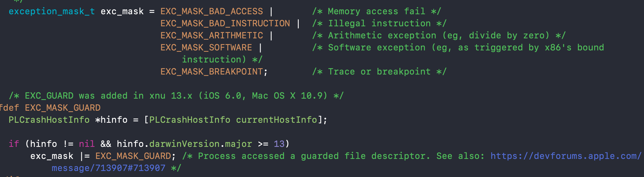
Task: Place cursor on EXC_MASK_BAD_ACCESS constant
Action: 212,12
